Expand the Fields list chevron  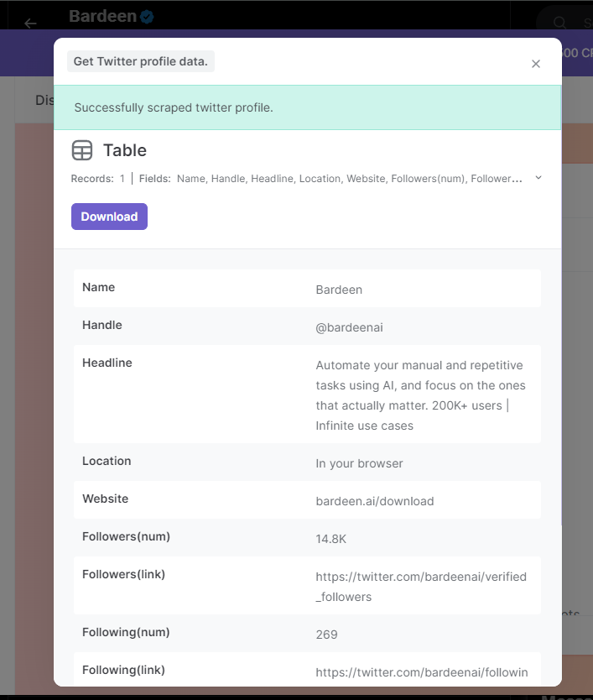pos(538,178)
